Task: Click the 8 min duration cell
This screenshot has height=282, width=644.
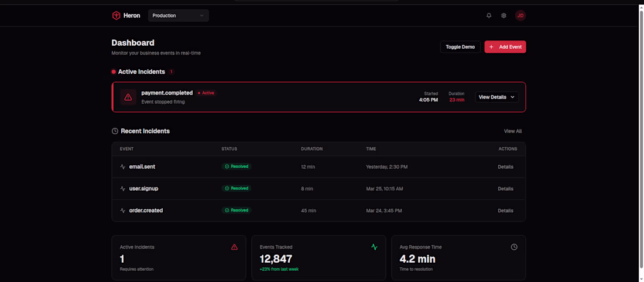Action: [307, 189]
